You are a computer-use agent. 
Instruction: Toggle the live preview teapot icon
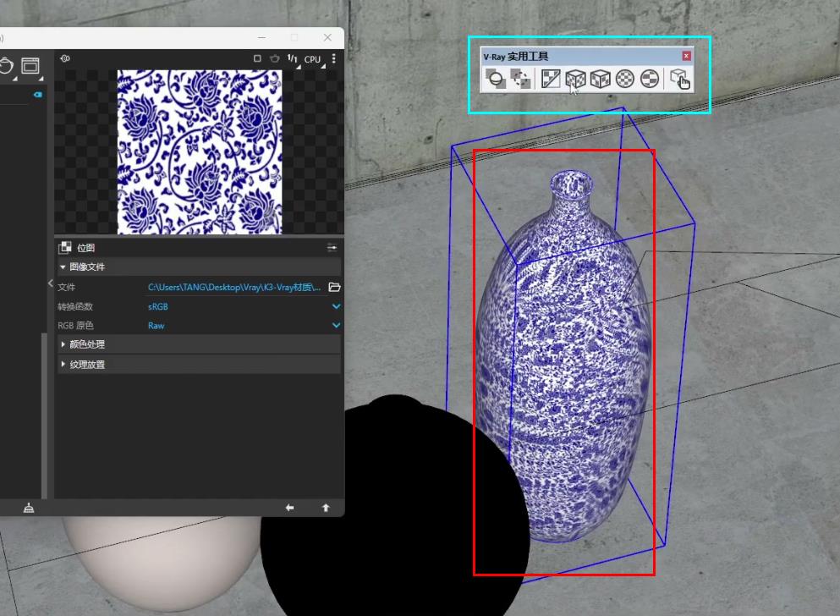274,59
